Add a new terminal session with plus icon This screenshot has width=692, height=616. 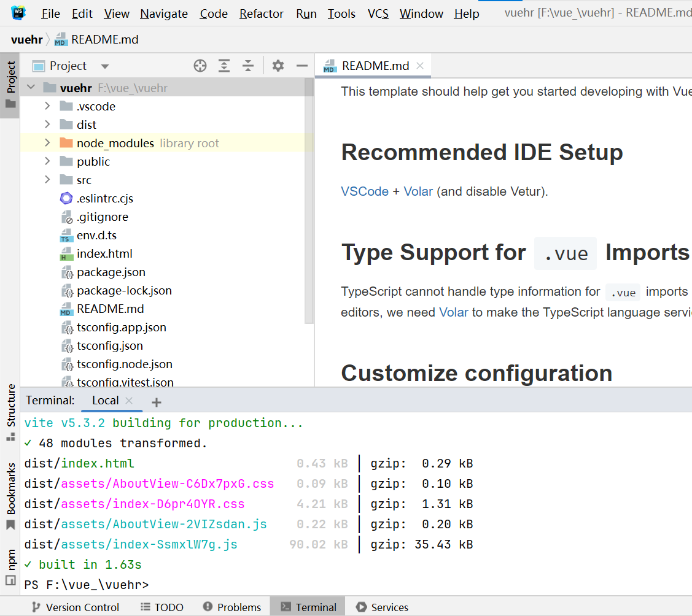pos(156,402)
